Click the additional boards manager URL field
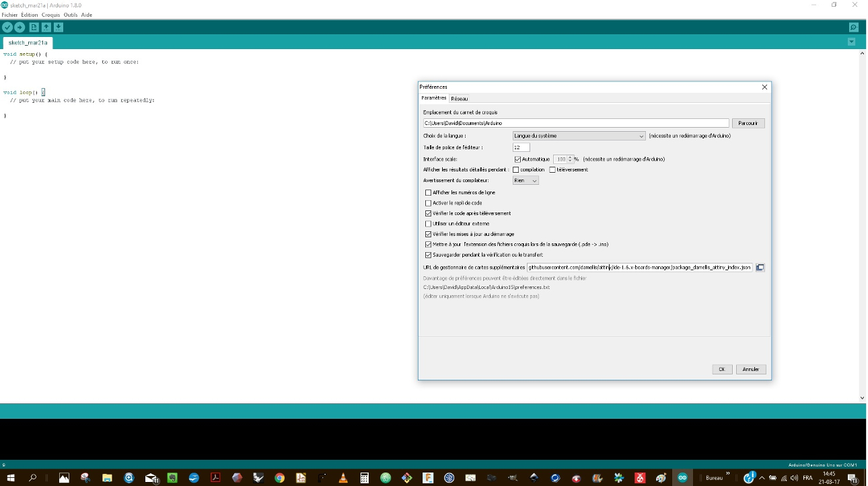Screen dimensions: 868x486 click(x=640, y=267)
